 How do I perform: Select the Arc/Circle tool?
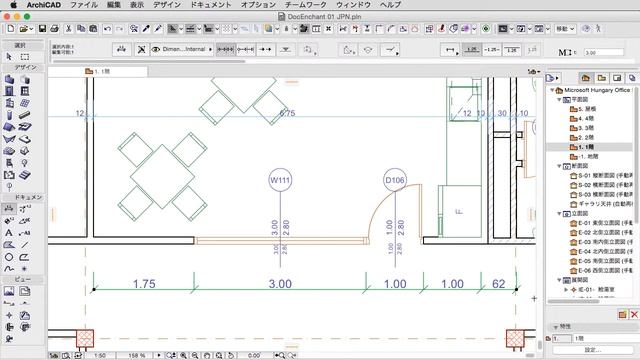[9, 257]
